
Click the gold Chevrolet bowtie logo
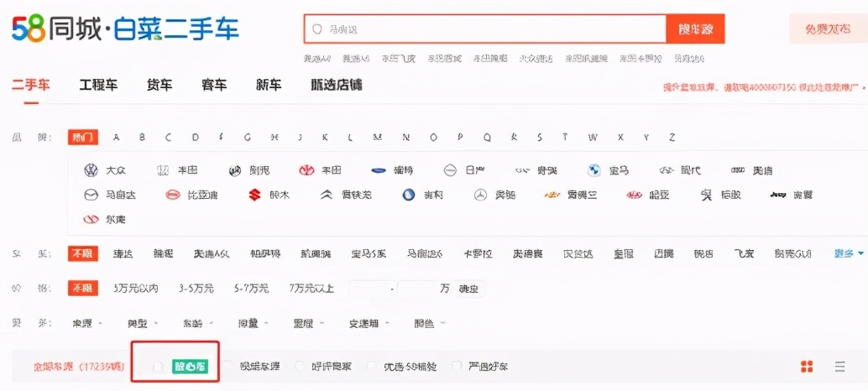(552, 195)
